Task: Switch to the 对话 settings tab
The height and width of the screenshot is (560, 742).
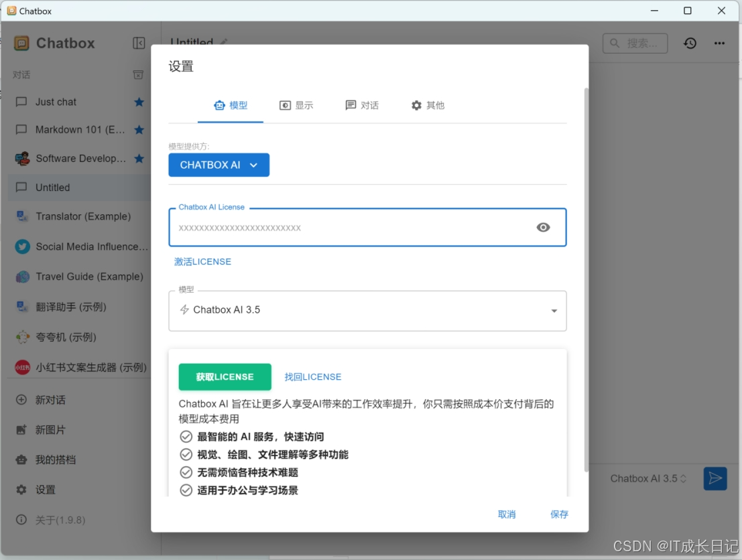Action: click(x=362, y=105)
